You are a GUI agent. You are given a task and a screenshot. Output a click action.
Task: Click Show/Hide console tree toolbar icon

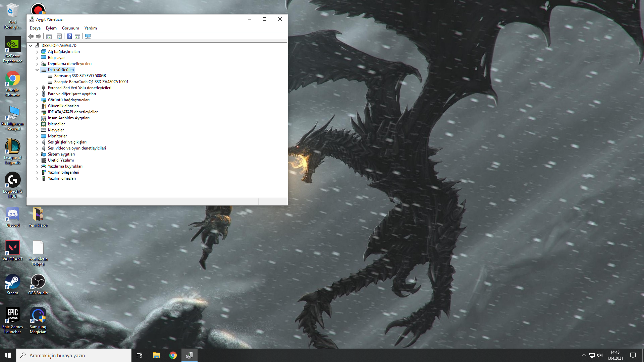pyautogui.click(x=49, y=36)
